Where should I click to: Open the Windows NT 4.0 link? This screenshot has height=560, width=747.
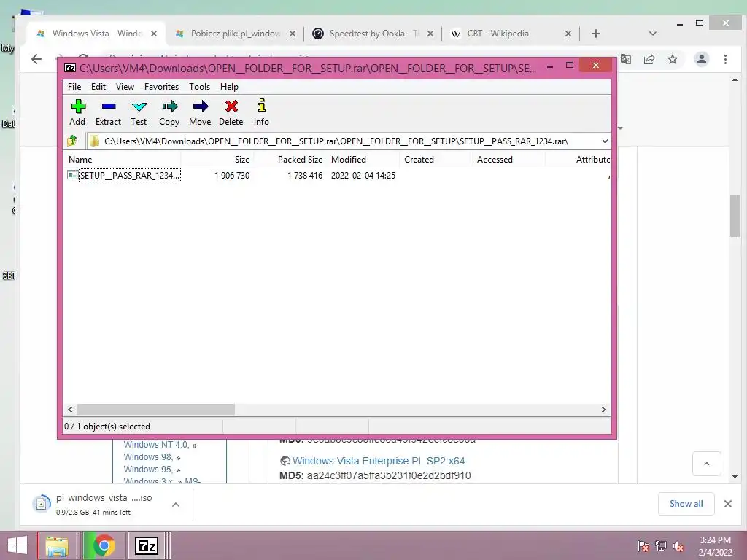tap(156, 445)
